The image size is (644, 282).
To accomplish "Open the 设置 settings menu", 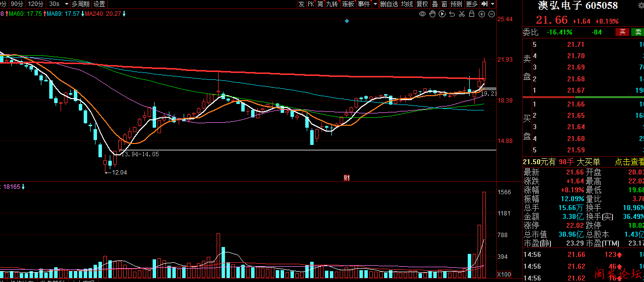I will click(x=99, y=4).
